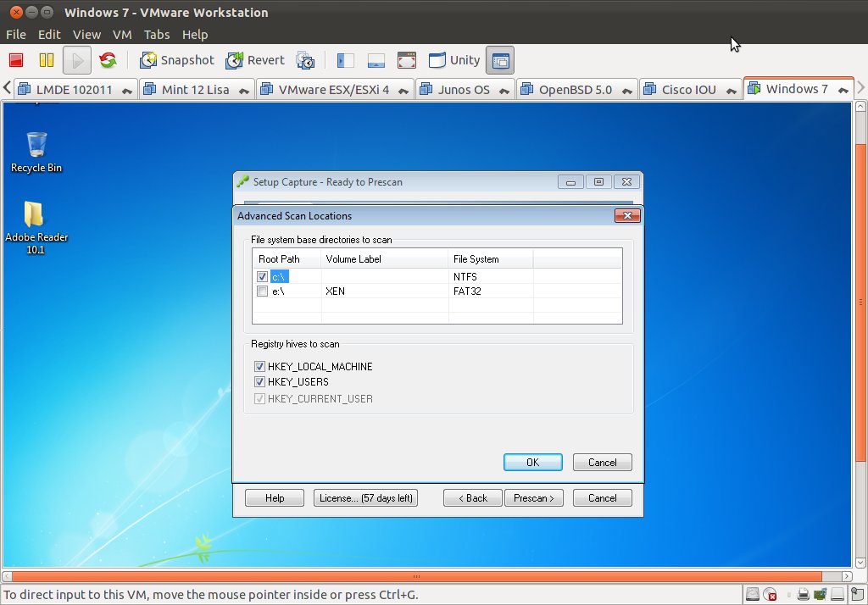Viewport: 868px width, 605px height.
Task: Open the VM menu
Action: coord(122,35)
